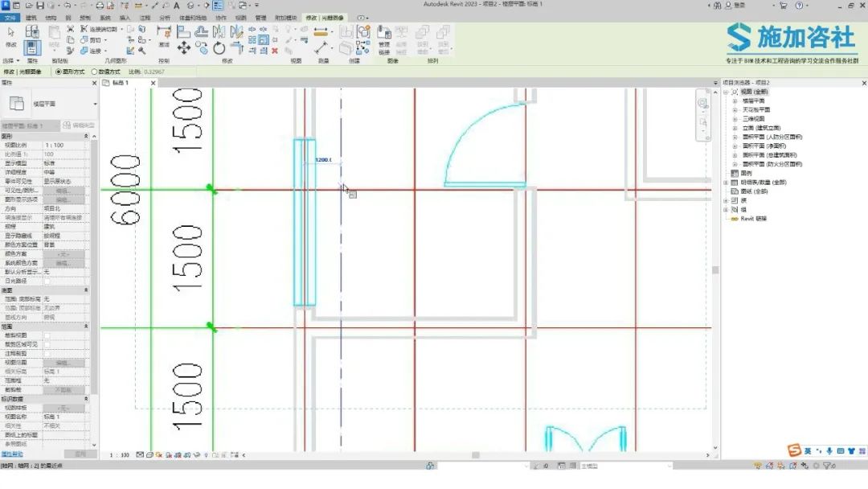Image resolution: width=868 pixels, height=489 pixels.
Task: Check the 日光路径 checkbox
Action: click(47, 281)
